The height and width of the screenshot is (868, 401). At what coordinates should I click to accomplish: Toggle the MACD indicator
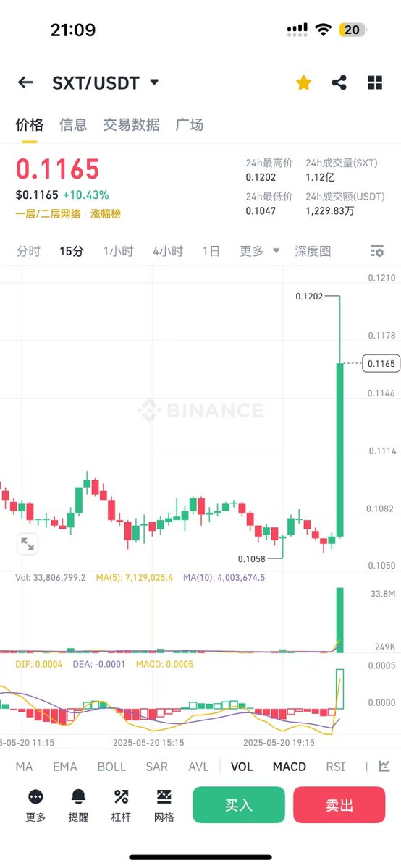[x=289, y=767]
